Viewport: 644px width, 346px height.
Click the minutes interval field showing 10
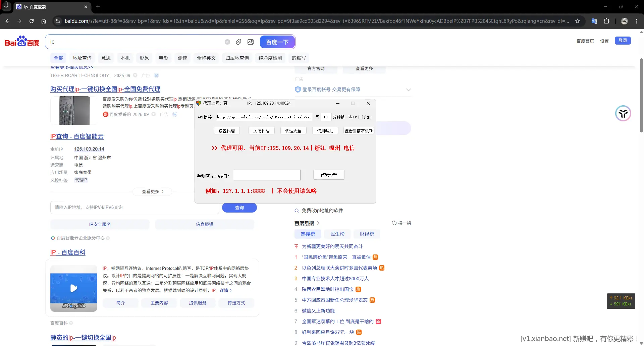326,117
